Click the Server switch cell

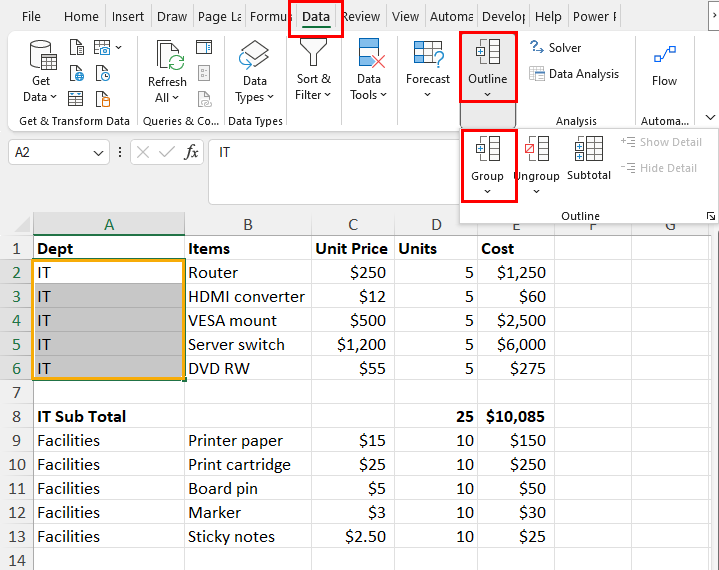coord(248,344)
